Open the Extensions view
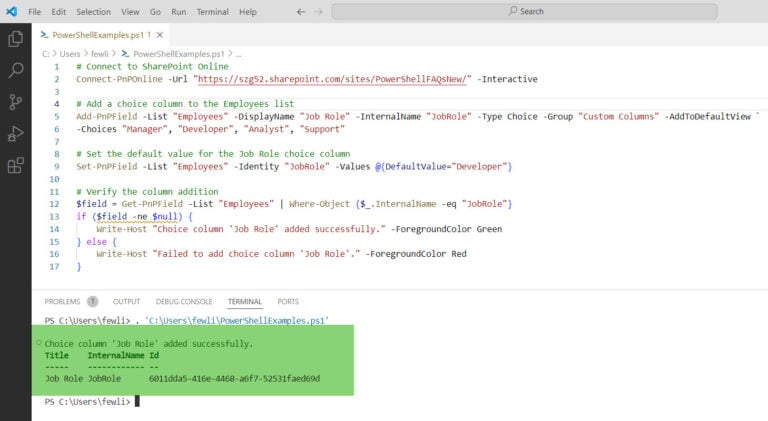The image size is (768, 421). (16, 165)
